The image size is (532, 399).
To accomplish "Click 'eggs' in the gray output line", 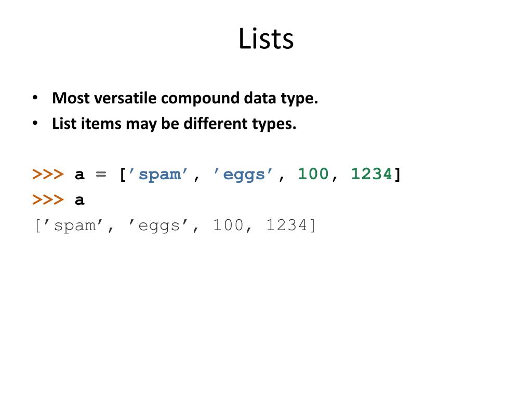I will click(x=158, y=225).
